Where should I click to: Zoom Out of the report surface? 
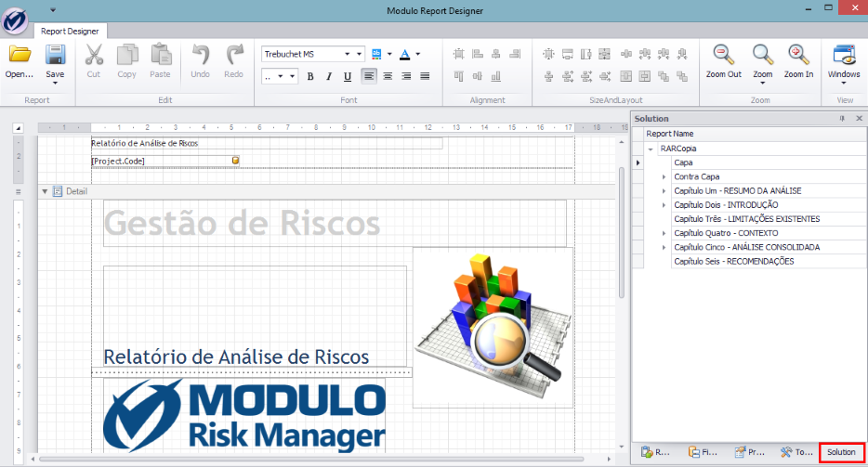click(724, 61)
